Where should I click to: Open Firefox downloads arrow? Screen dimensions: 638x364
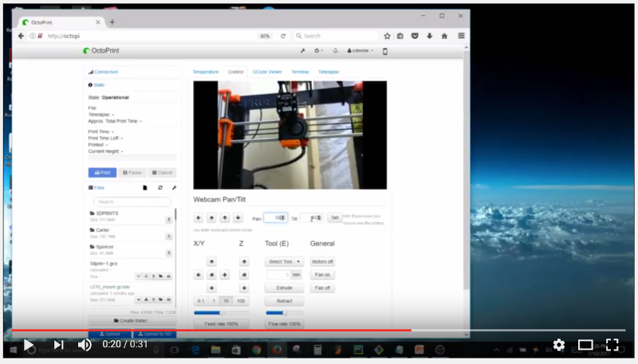429,36
